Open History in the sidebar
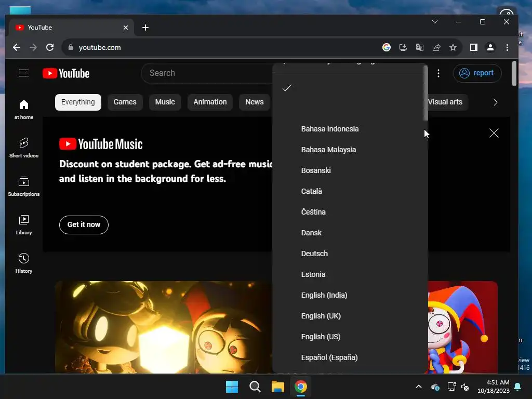 pyautogui.click(x=24, y=263)
